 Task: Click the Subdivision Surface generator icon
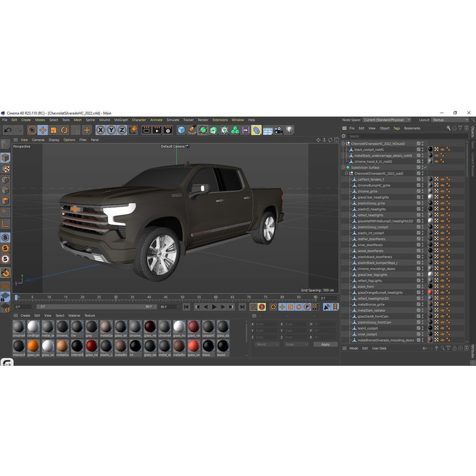203,130
